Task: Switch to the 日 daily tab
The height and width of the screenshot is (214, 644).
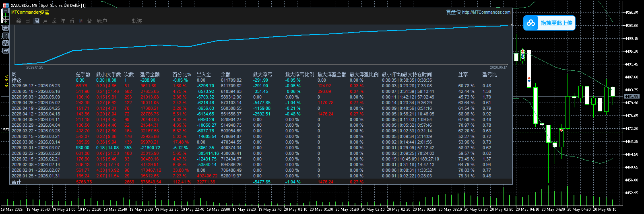Action: [28, 21]
